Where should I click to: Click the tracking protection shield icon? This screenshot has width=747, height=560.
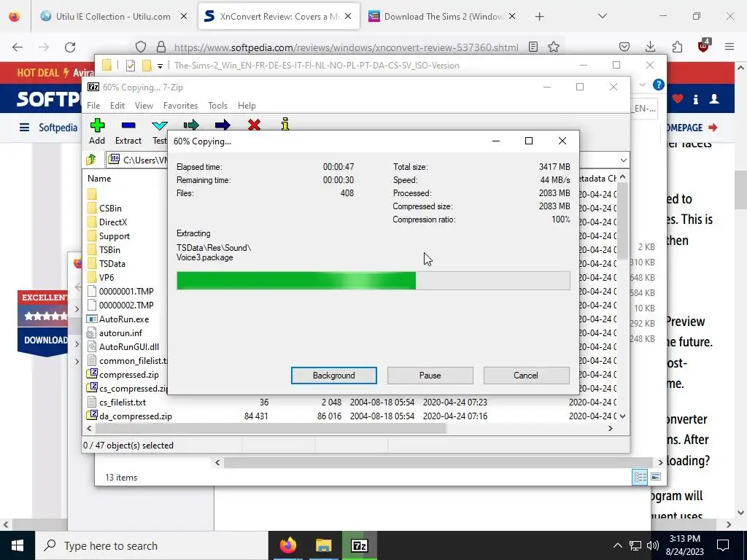click(x=141, y=47)
